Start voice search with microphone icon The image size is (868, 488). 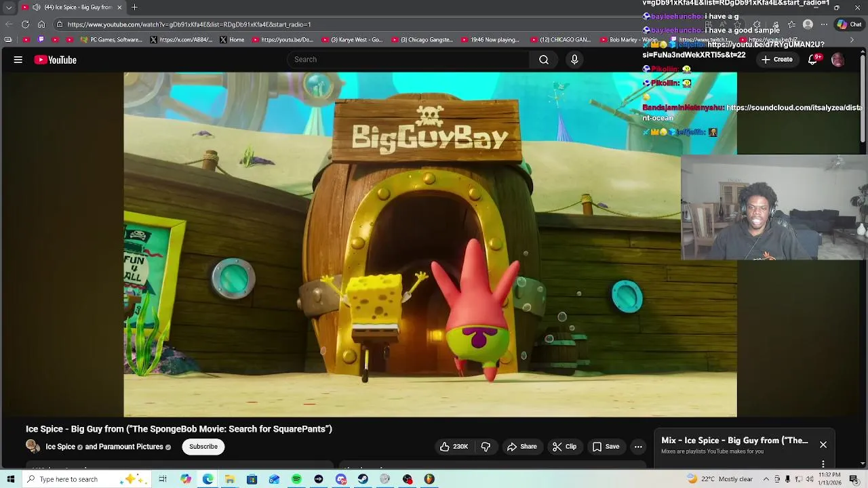(574, 60)
